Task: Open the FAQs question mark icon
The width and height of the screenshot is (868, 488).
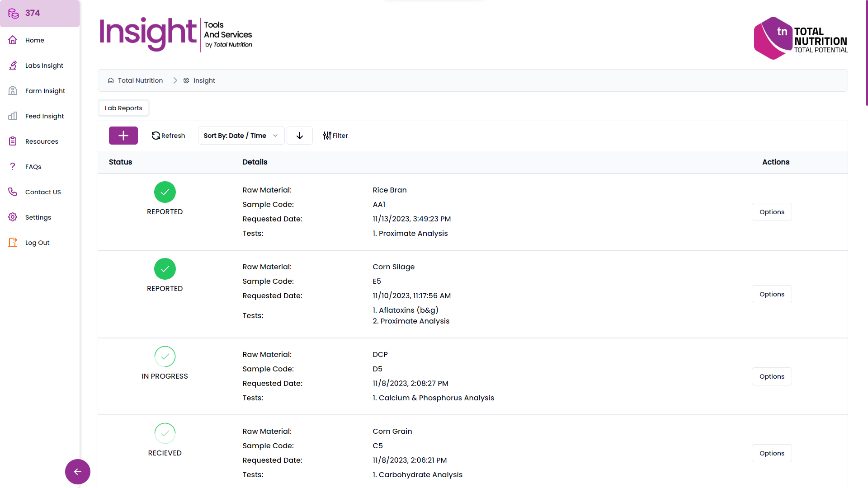Action: pos(13,166)
